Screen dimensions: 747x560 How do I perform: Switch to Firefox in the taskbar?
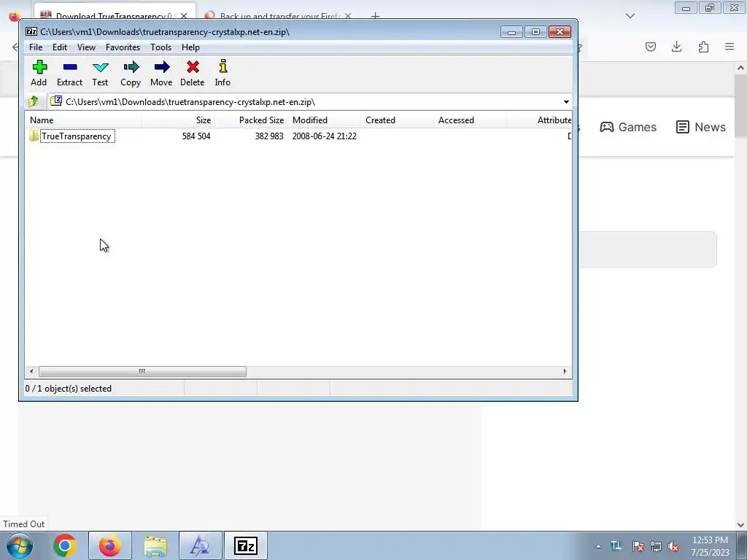point(109,545)
